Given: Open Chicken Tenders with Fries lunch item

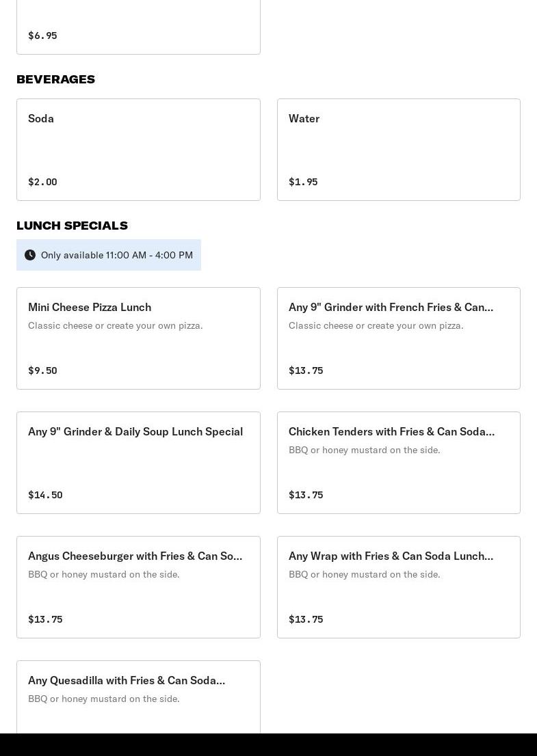Looking at the screenshot, I should [398, 462].
